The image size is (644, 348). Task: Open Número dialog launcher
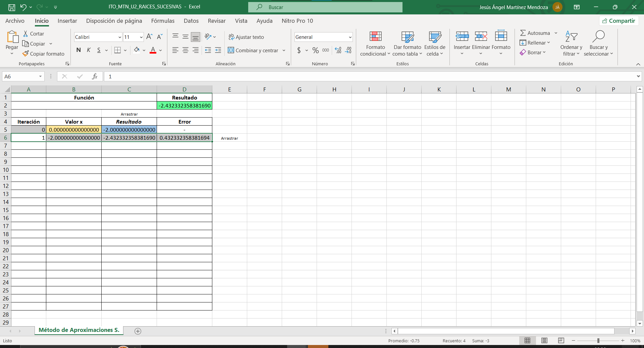pyautogui.click(x=353, y=64)
